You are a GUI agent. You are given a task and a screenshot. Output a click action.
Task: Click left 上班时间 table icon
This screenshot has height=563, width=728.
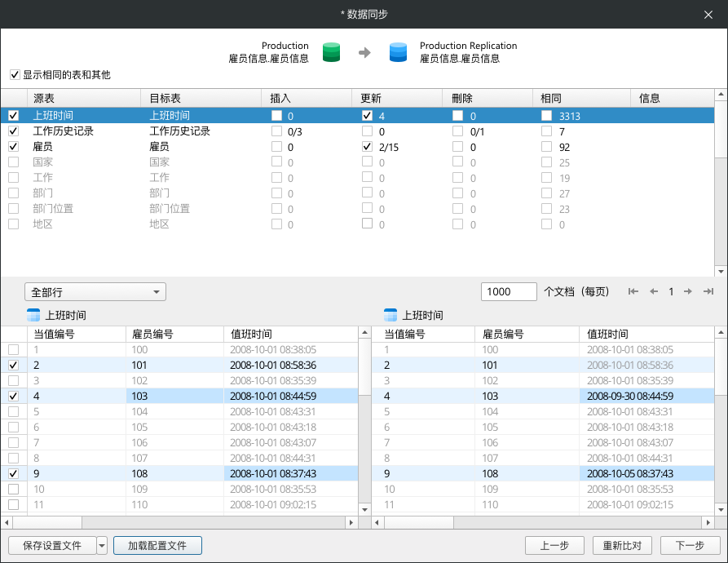[33, 315]
